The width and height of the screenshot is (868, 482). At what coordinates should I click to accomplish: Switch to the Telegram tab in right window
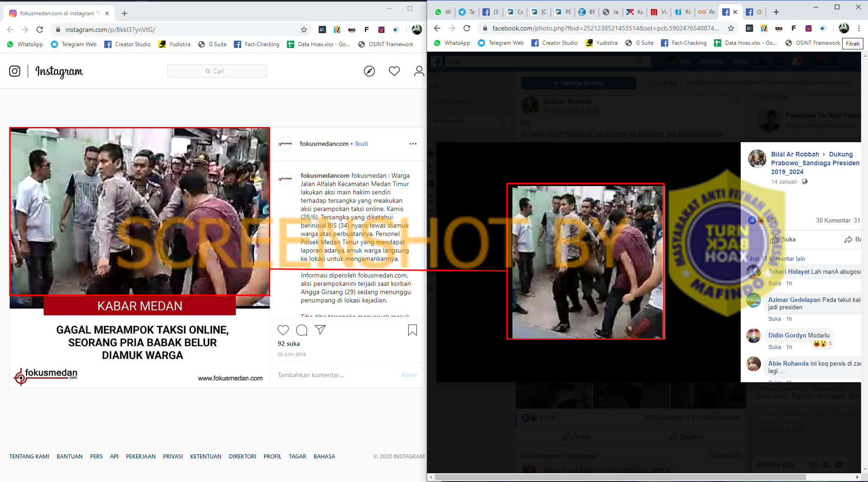[466, 12]
